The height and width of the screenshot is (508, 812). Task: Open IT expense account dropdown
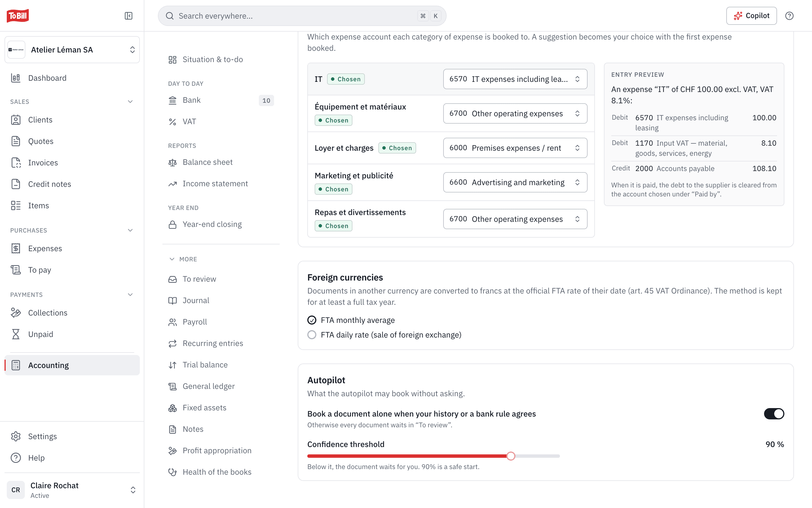point(515,79)
